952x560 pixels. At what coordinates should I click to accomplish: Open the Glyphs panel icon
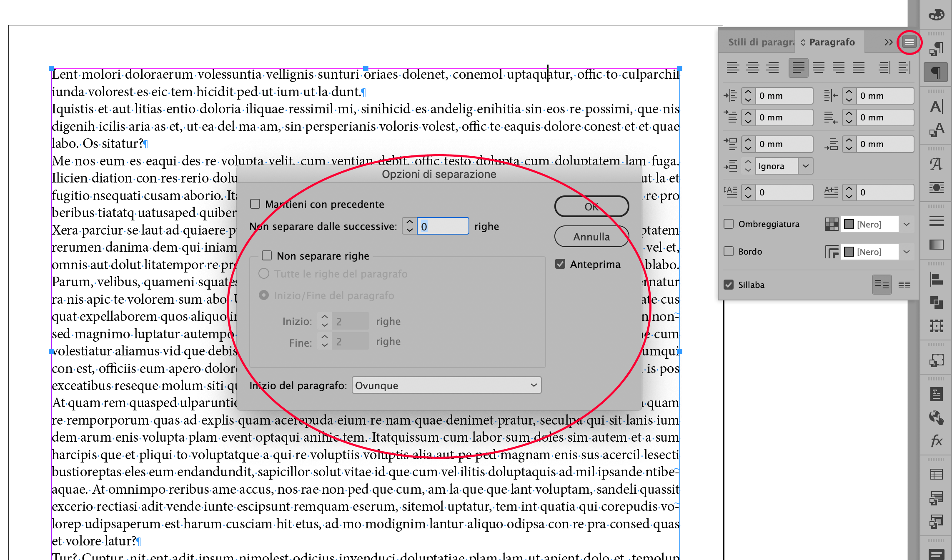click(936, 164)
